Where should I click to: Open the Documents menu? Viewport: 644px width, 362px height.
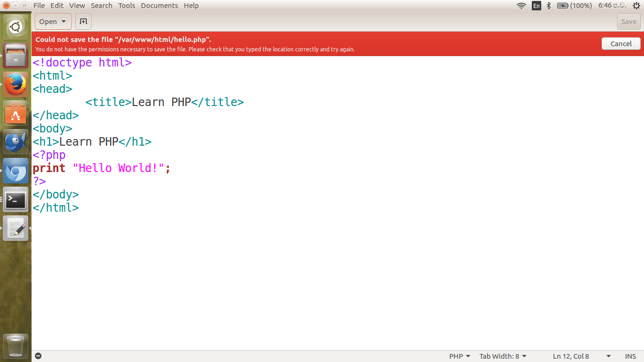pos(159,6)
